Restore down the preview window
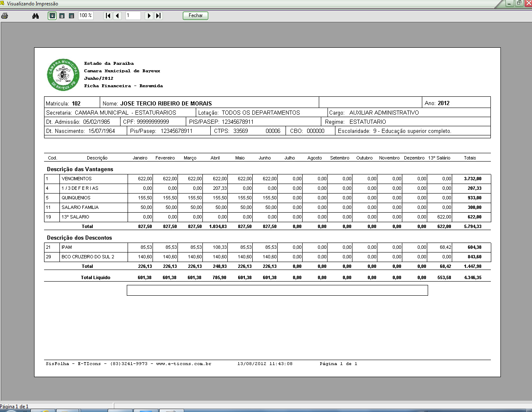Screen dimensions: 532x412 (519, 3)
